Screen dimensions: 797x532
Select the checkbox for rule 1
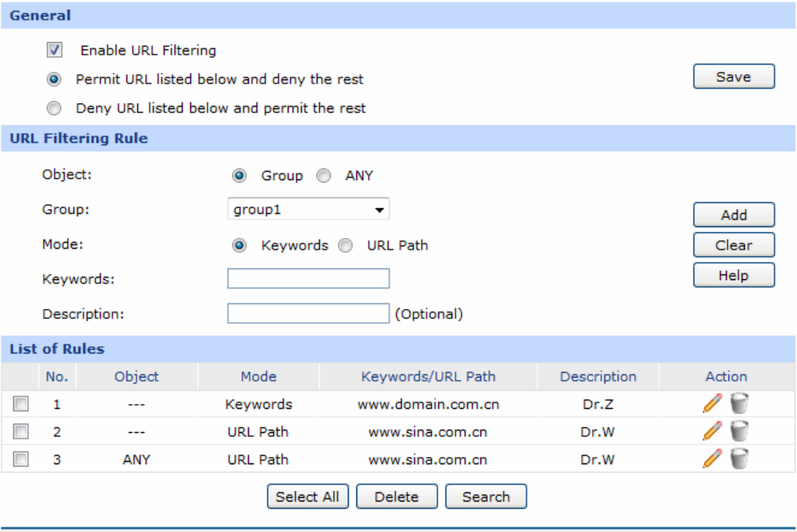point(21,405)
